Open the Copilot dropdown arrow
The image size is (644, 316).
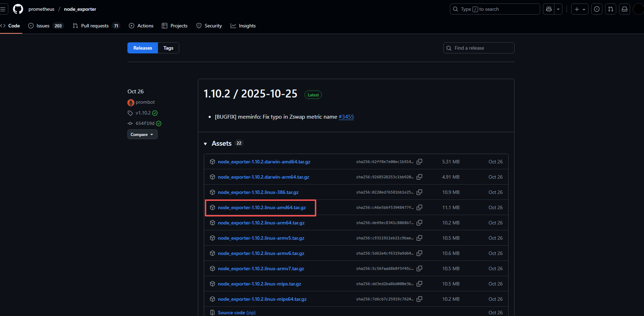(558, 9)
